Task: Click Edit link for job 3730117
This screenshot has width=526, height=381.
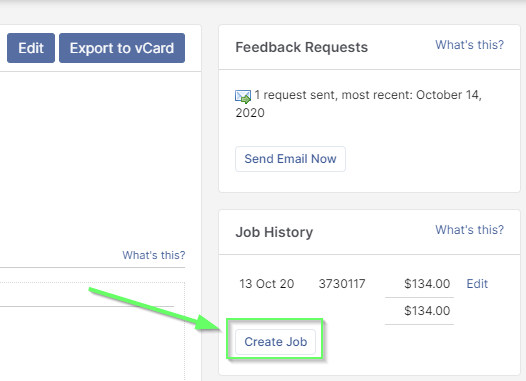Action: tap(477, 284)
